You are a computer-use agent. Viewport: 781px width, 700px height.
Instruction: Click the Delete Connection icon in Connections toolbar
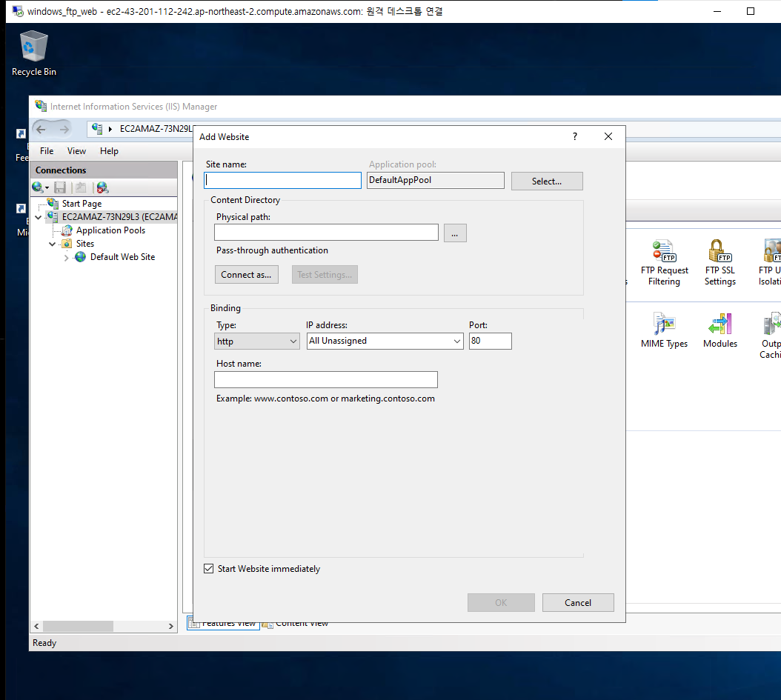[102, 187]
